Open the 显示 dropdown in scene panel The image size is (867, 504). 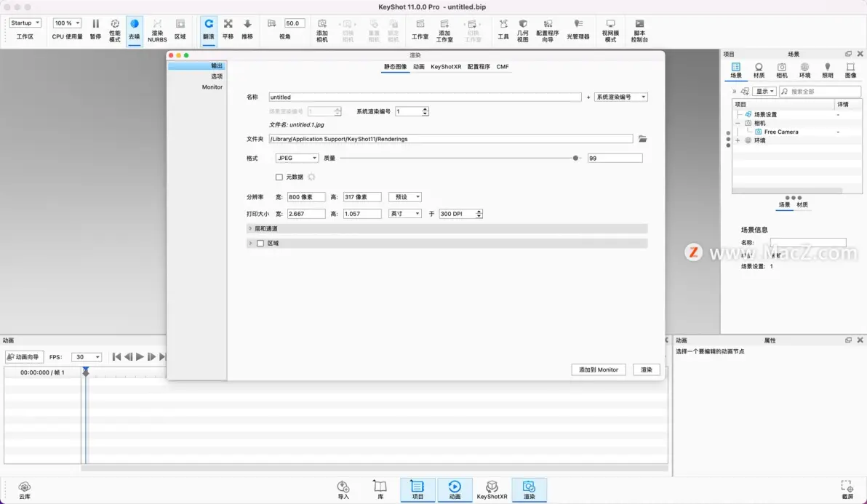tap(764, 91)
